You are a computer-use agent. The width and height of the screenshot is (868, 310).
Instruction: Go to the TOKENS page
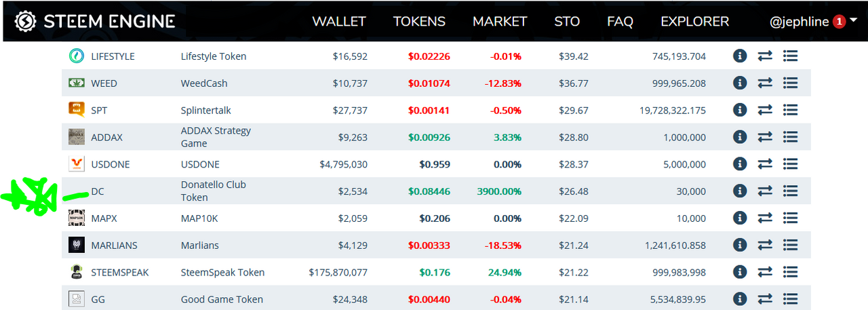419,22
